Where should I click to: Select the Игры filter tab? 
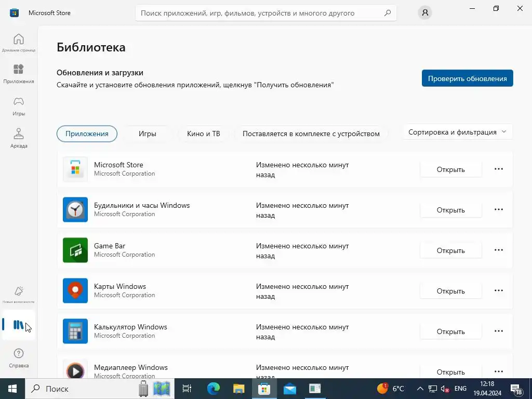pos(147,134)
